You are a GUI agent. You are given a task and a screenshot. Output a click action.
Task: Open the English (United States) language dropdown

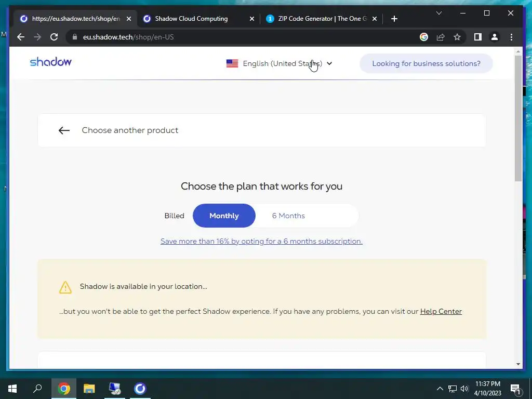279,63
